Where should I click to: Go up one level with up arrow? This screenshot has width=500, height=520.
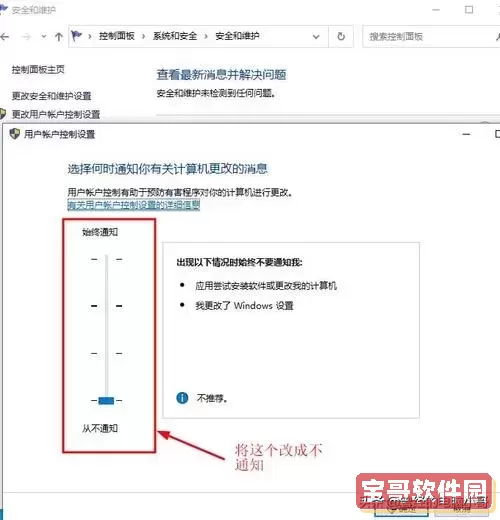click(59, 36)
